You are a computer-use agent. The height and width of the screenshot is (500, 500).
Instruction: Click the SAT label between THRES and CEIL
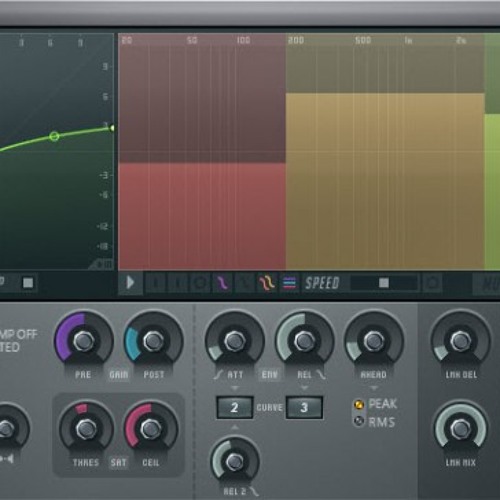pyautogui.click(x=118, y=463)
